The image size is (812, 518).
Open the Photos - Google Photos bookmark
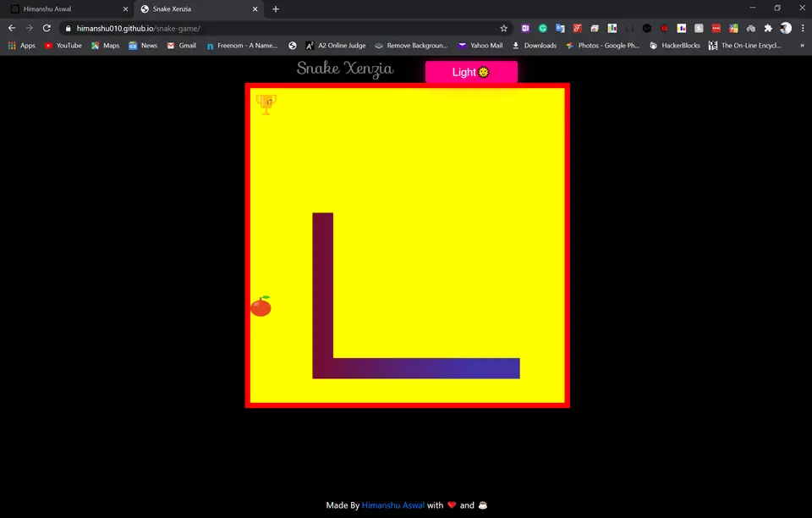click(603, 46)
